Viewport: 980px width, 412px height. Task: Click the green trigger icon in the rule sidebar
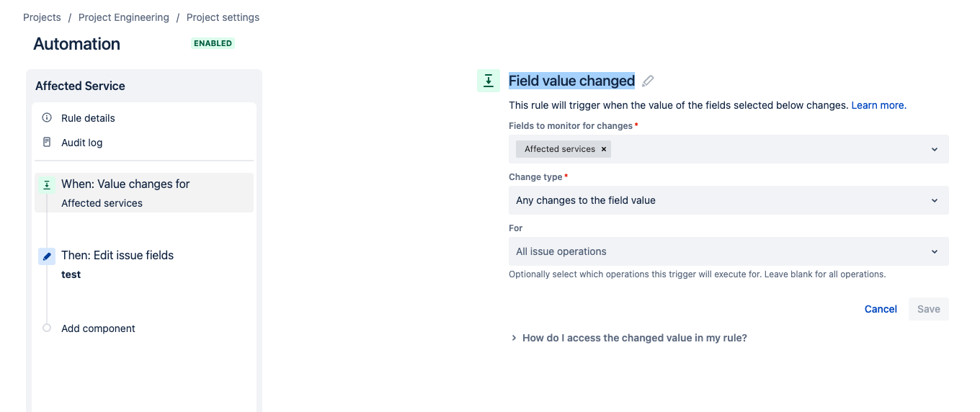click(x=47, y=185)
